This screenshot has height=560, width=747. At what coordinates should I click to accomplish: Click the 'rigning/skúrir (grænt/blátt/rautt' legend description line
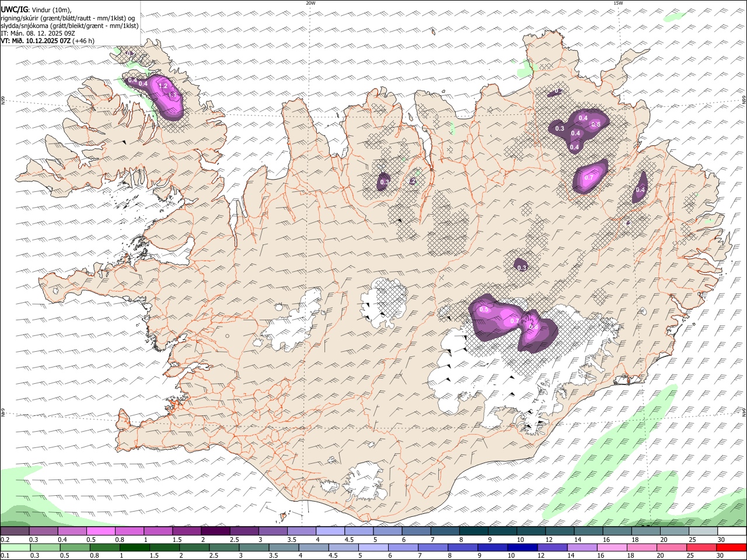pyautogui.click(x=67, y=17)
